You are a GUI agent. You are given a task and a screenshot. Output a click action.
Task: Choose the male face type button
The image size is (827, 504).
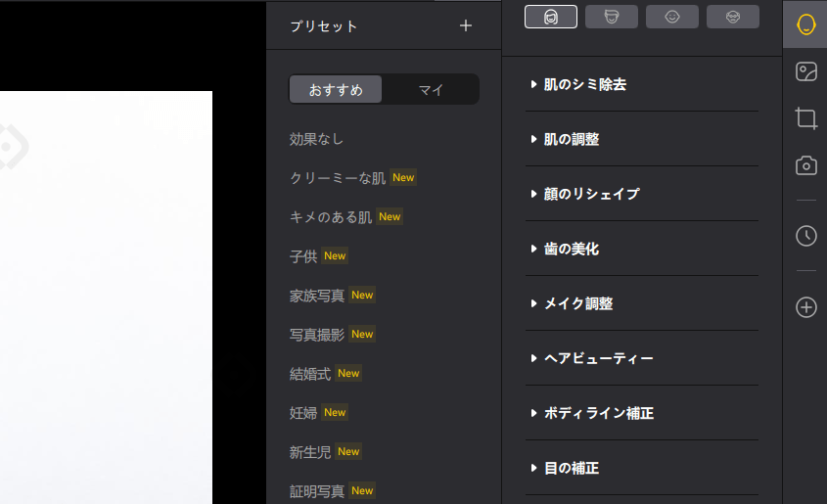(x=612, y=17)
